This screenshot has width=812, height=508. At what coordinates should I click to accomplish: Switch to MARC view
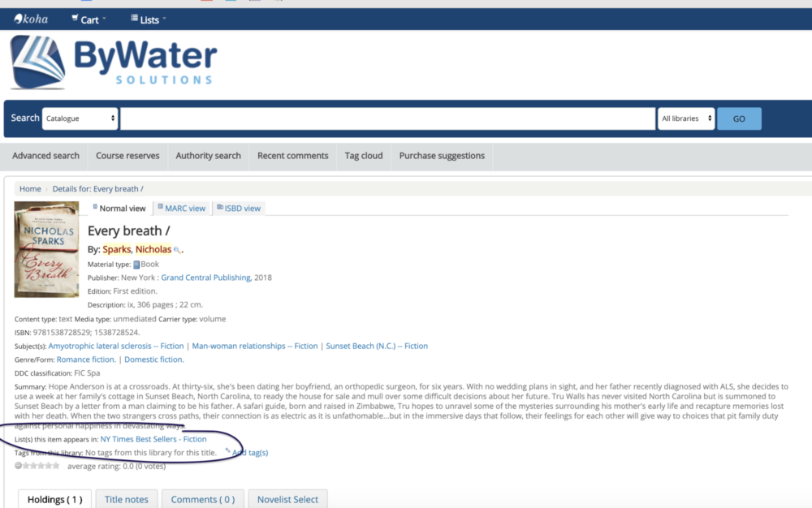click(182, 208)
